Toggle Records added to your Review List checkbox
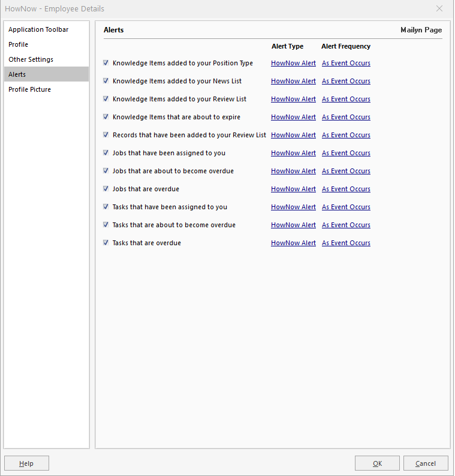This screenshot has width=455, height=476. click(x=106, y=134)
